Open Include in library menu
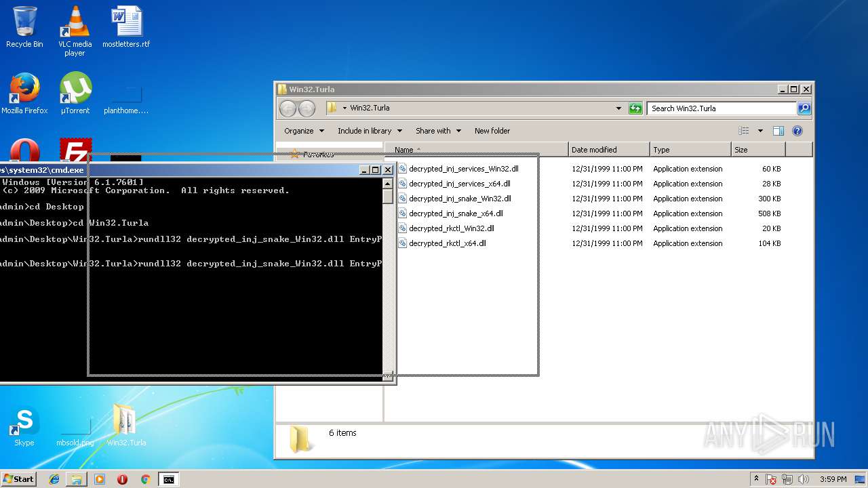This screenshot has height=488, width=868. (x=370, y=131)
